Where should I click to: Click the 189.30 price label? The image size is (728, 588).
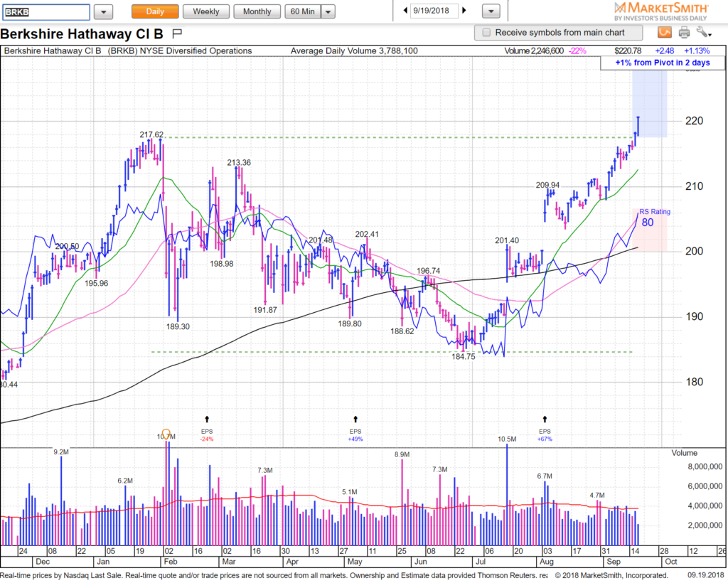pos(178,326)
